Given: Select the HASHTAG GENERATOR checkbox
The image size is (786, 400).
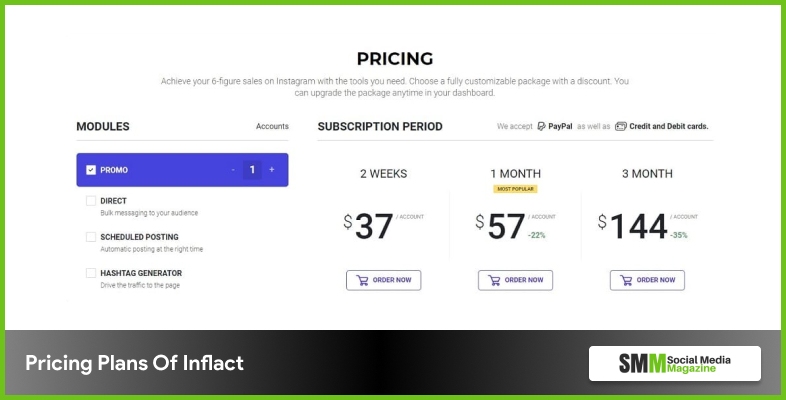Looking at the screenshot, I should click(91, 273).
